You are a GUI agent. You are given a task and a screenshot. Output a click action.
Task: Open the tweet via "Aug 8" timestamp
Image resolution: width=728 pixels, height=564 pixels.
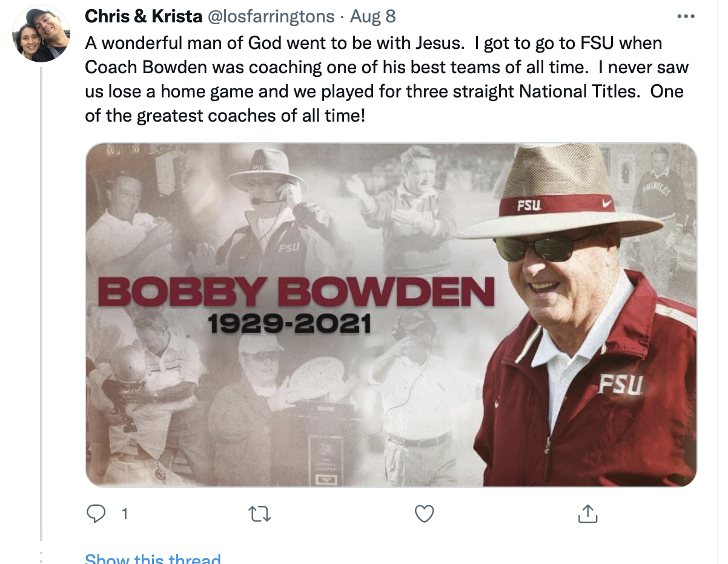373,16
